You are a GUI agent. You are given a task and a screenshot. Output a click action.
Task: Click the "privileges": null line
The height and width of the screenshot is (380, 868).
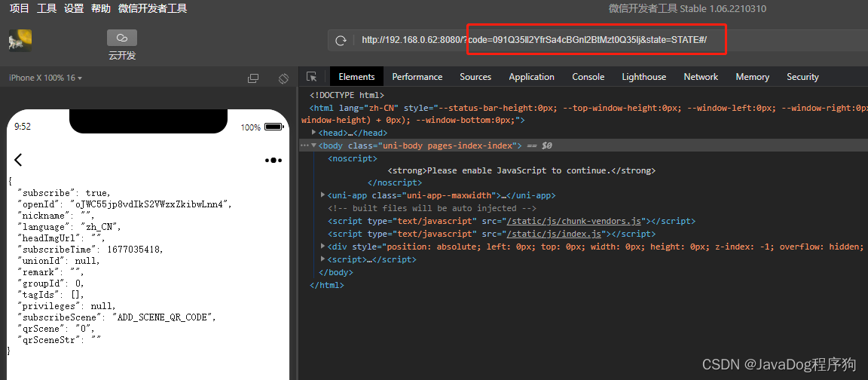[x=66, y=306]
